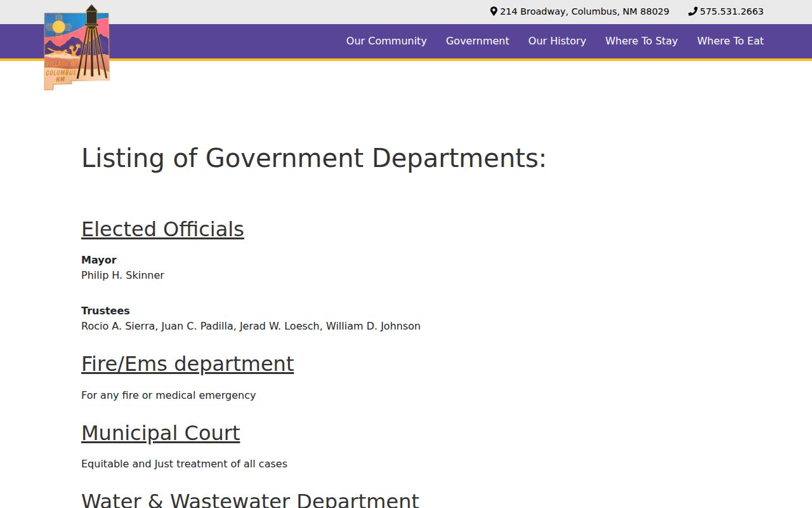Click the Equitable and Just treatment text
812x508 pixels.
tap(184, 464)
